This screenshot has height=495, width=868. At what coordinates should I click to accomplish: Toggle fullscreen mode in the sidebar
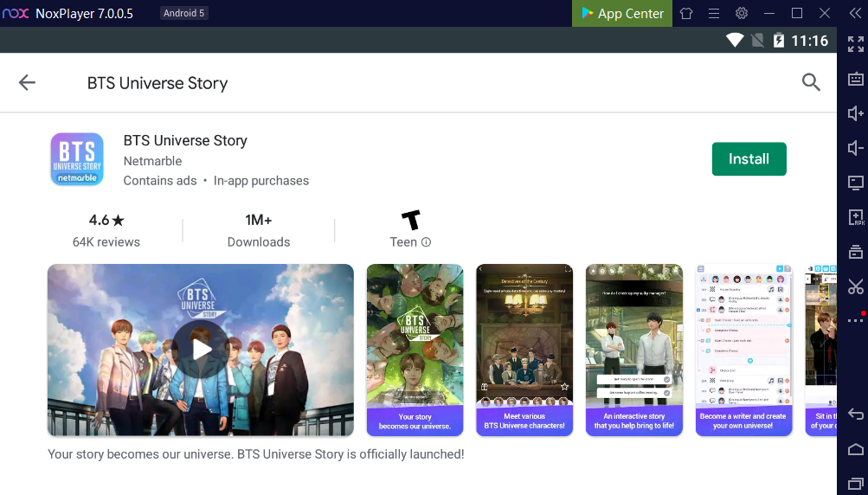(x=856, y=44)
